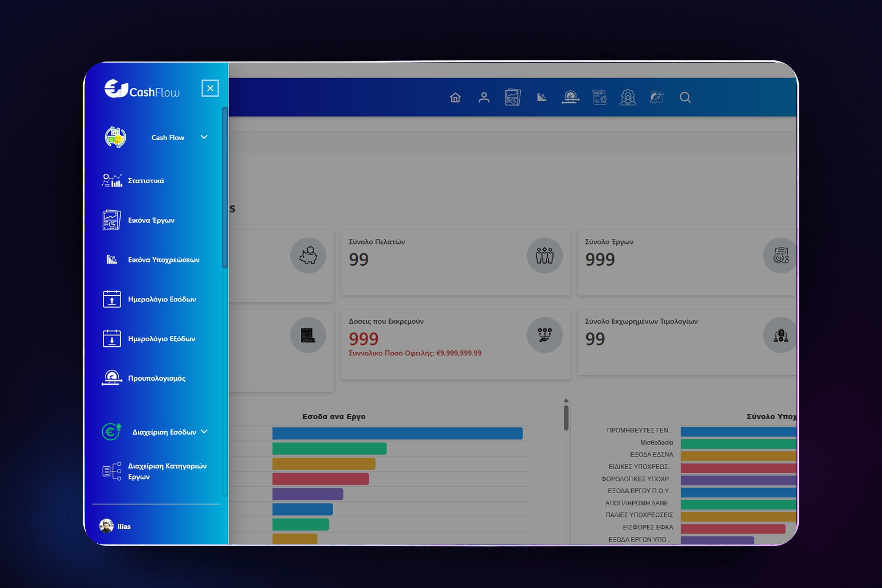Click the customers group icon on card
The width and height of the screenshot is (882, 588).
click(545, 256)
